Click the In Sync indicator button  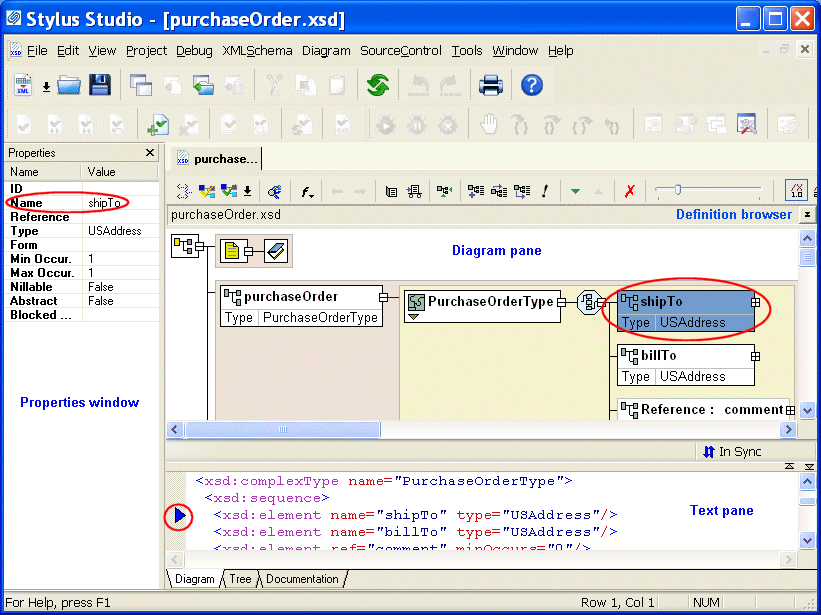(732, 452)
